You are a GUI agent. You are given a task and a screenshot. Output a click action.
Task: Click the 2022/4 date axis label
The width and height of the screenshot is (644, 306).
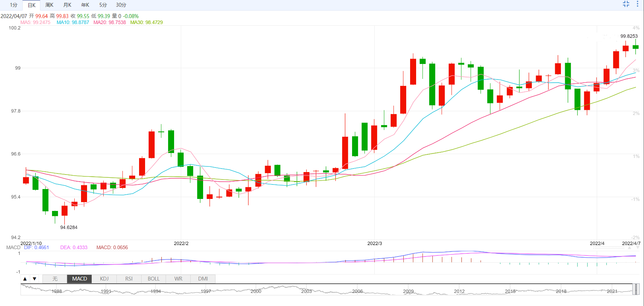click(x=597, y=243)
